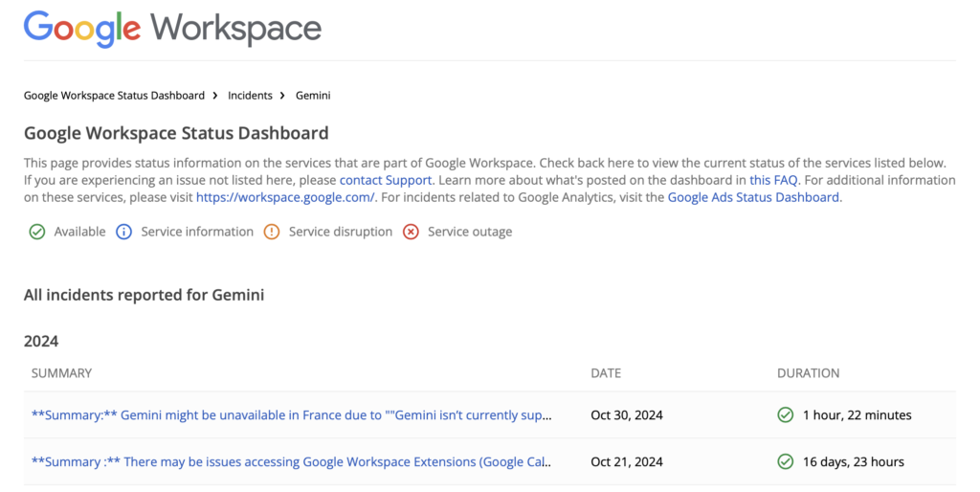Screen dimensions: 980x492
Task: Click the orange Service disruption icon
Action: [x=271, y=232]
